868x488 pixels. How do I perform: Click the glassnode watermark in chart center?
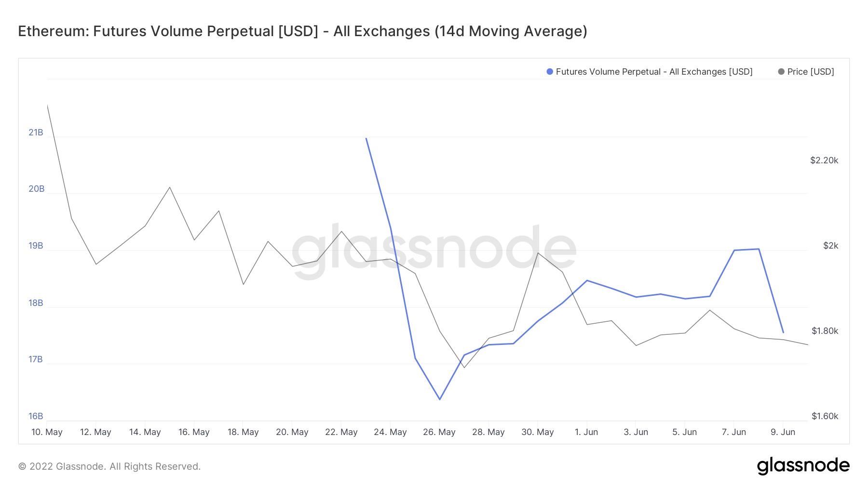433,251
